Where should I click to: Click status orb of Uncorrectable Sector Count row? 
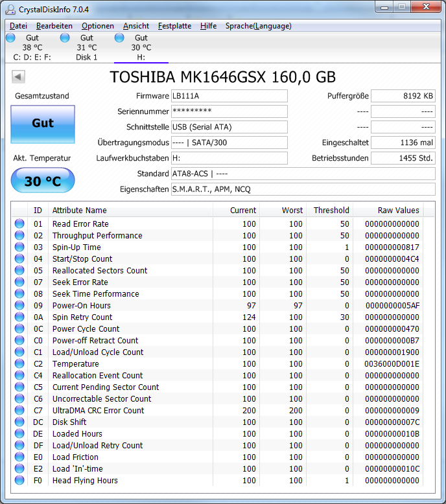click(19, 398)
